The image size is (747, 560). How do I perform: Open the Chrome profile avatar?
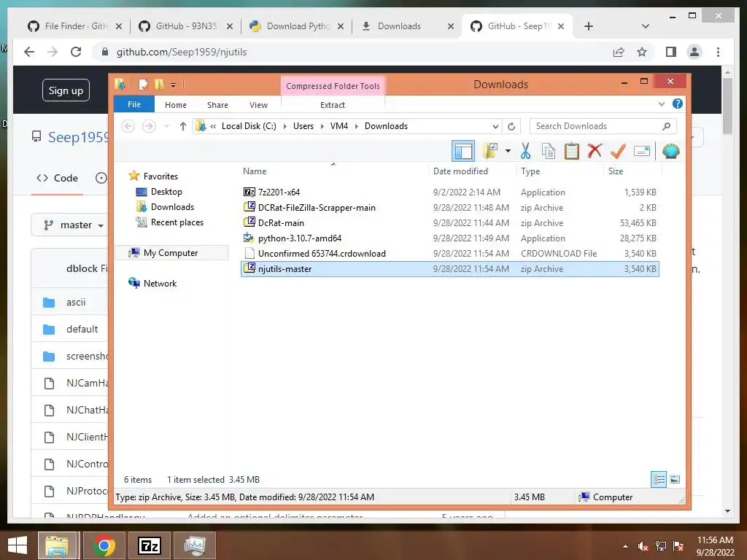coord(694,52)
